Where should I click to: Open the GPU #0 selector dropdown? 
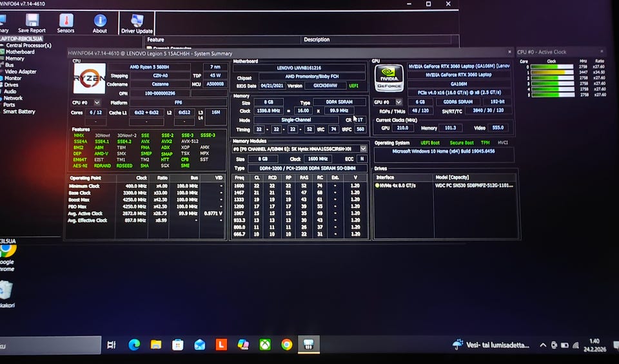pyautogui.click(x=398, y=102)
